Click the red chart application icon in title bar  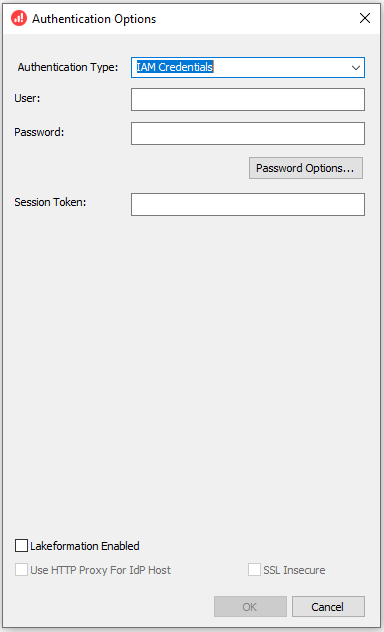tap(19, 19)
